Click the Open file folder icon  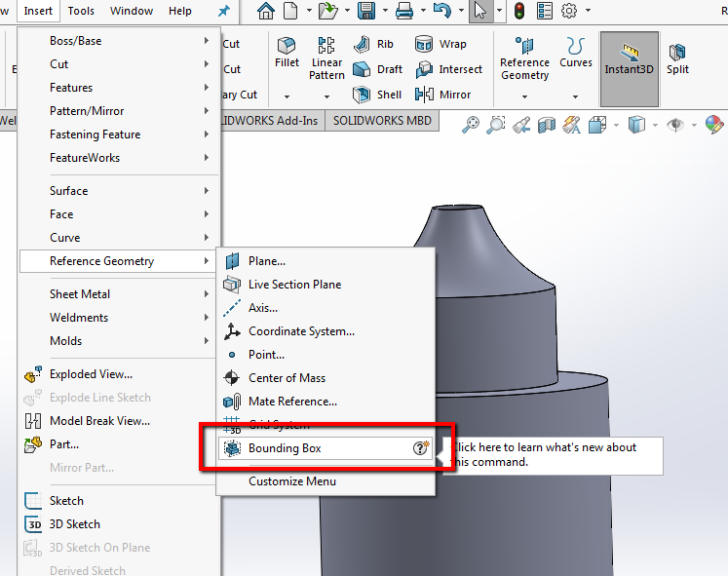pyautogui.click(x=328, y=11)
